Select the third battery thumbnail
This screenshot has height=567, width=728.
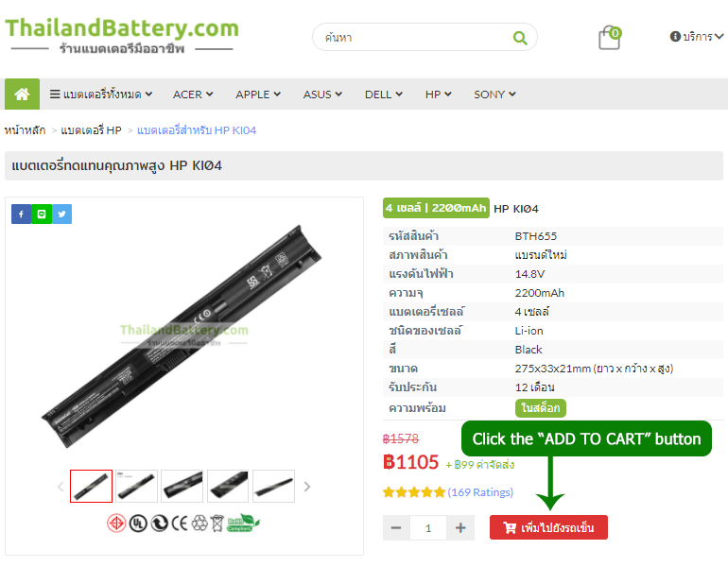point(182,487)
